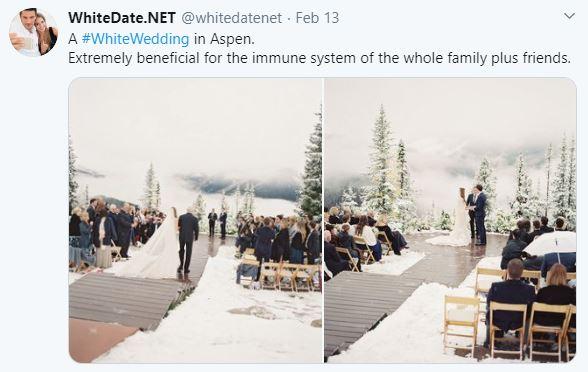Click the dark mountain ridge in the left photo

(240, 186)
